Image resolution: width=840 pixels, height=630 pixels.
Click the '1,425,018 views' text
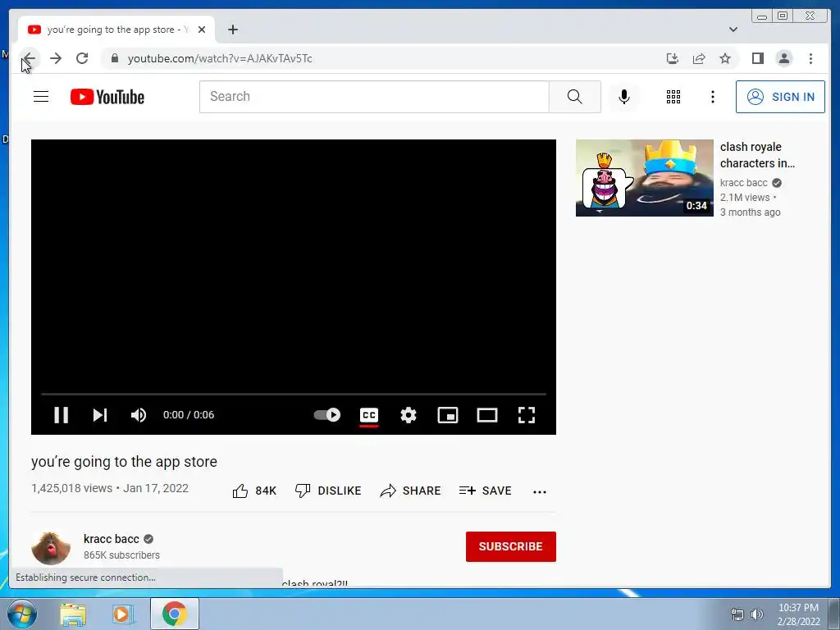[72, 488]
